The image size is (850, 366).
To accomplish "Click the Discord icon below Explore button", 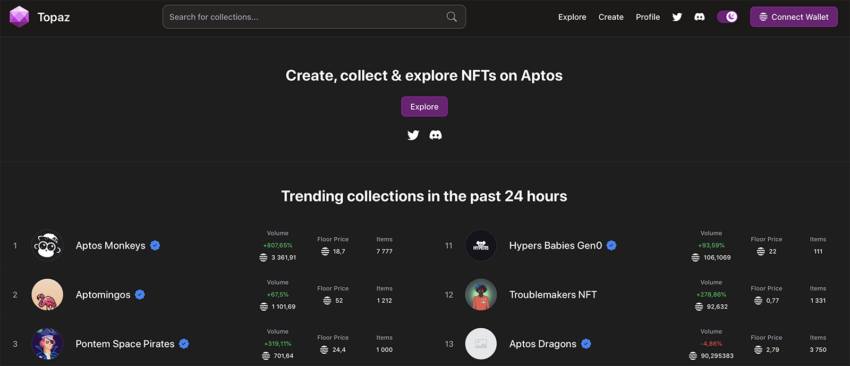I will pos(435,135).
